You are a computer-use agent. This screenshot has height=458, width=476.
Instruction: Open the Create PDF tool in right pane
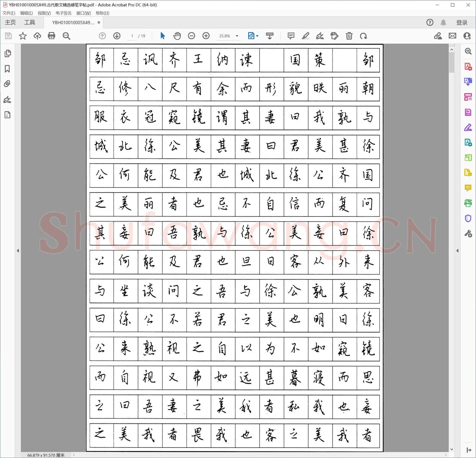tap(468, 67)
